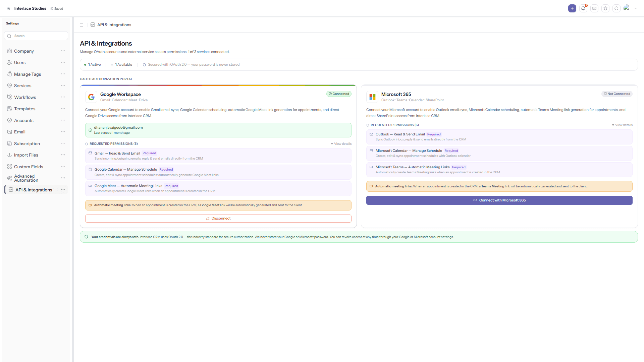Image resolution: width=644 pixels, height=362 pixels.
Task: Open more options for Subscription
Action: (x=63, y=143)
